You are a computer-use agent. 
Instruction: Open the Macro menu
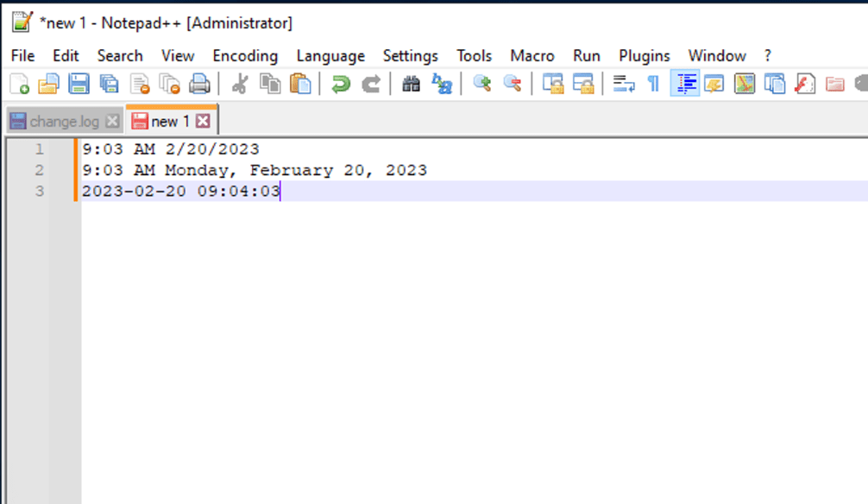coord(531,55)
